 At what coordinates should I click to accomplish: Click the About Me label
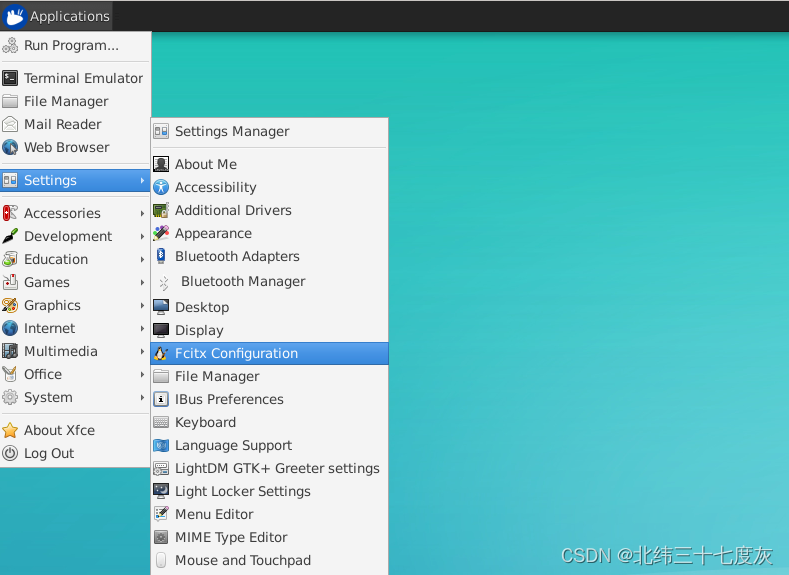pos(206,164)
